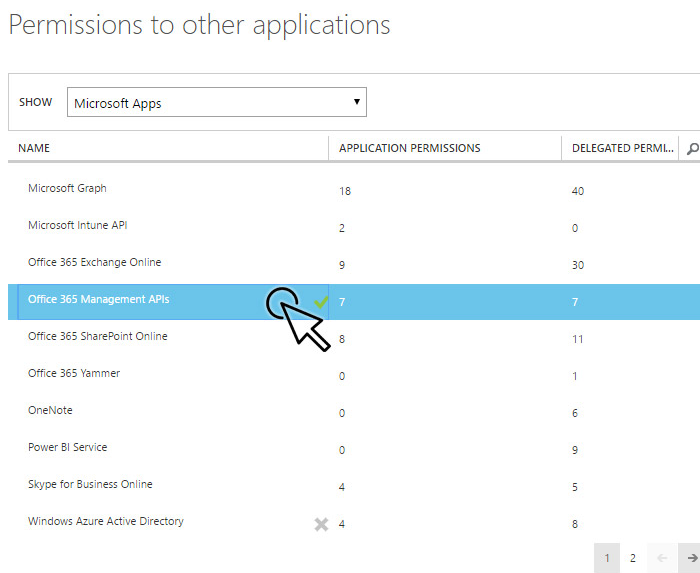Click delegated permissions value 11 for SharePoint Online

point(578,340)
